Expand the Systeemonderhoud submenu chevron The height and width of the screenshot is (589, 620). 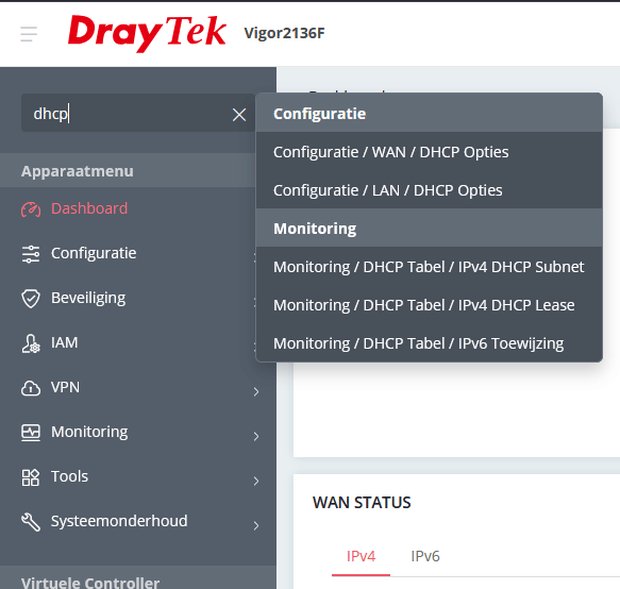point(256,526)
